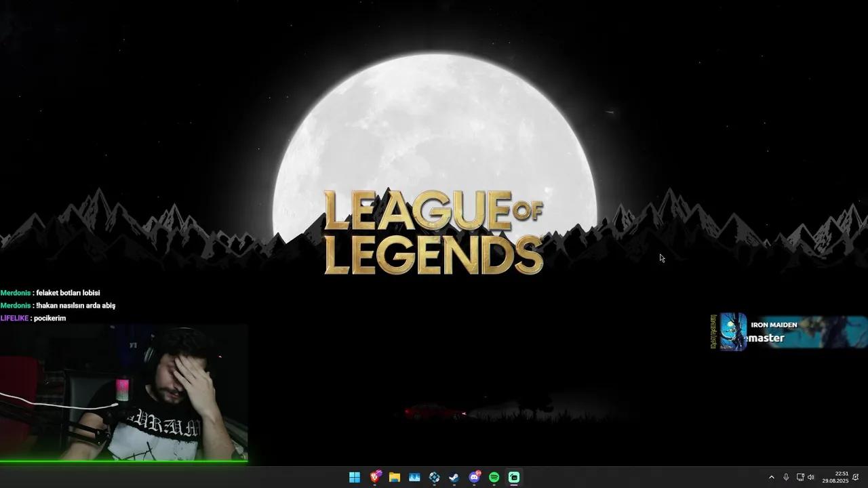Launch Steam from the taskbar

tap(454, 477)
